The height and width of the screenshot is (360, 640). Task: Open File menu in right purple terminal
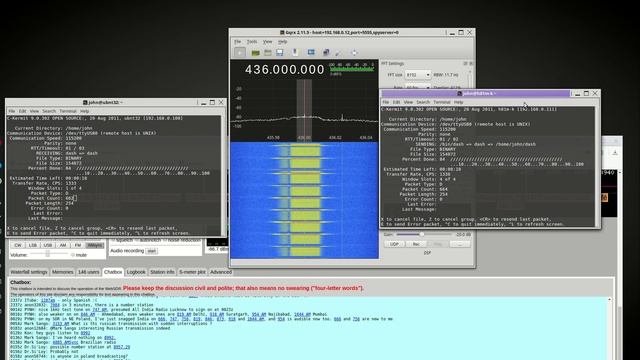tap(386, 102)
